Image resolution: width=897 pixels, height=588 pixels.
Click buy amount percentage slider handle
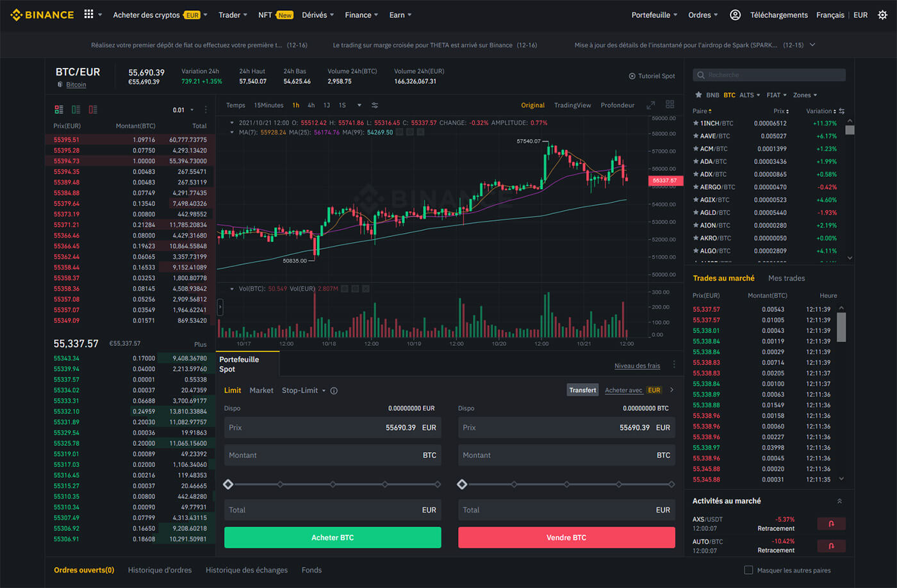pyautogui.click(x=228, y=484)
